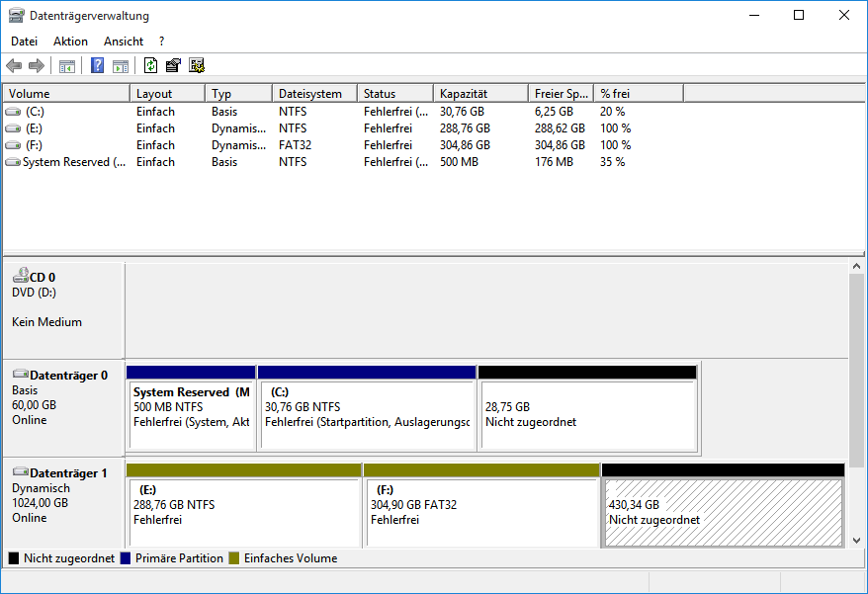
Task: Click the disk pane vertical scrollbar thumb
Action: 856,371
